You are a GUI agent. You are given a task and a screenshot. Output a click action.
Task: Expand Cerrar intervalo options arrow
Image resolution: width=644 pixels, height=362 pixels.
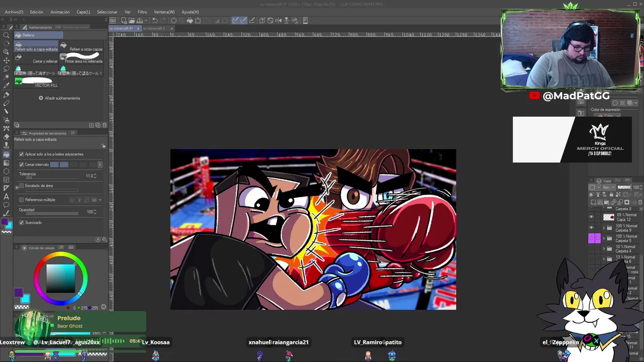(x=100, y=164)
